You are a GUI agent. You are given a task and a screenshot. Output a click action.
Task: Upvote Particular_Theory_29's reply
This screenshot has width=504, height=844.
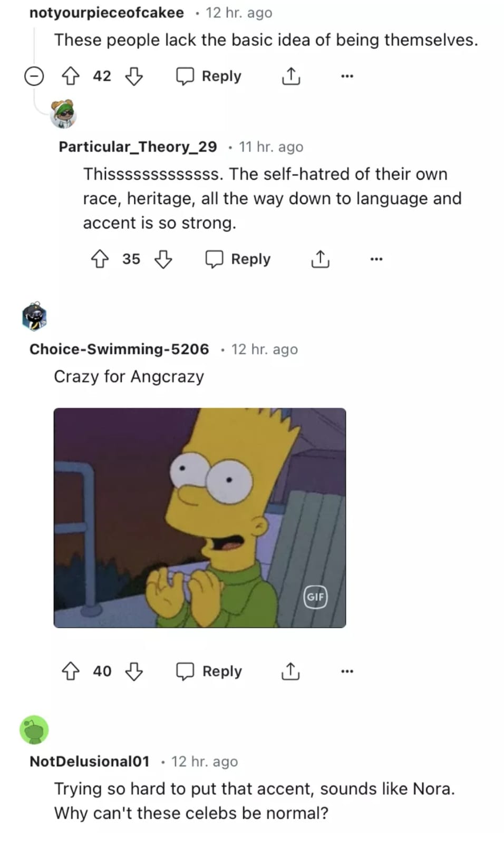100,259
